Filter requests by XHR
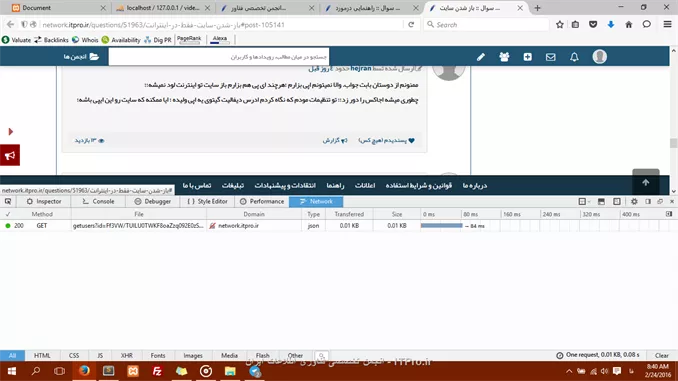Image resolution: width=678 pixels, height=381 pixels. [x=127, y=355]
